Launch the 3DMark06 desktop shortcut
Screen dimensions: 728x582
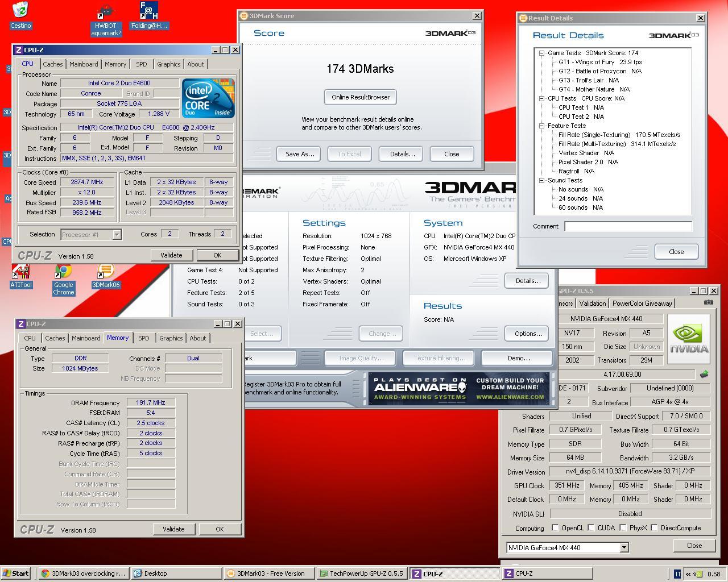106,276
